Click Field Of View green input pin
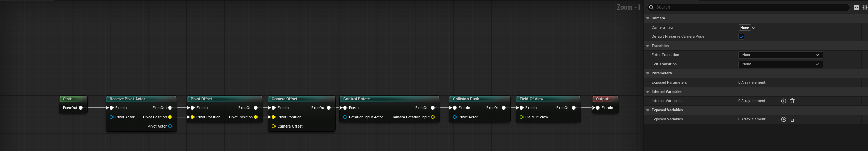This screenshot has width=868, height=151. [521, 117]
